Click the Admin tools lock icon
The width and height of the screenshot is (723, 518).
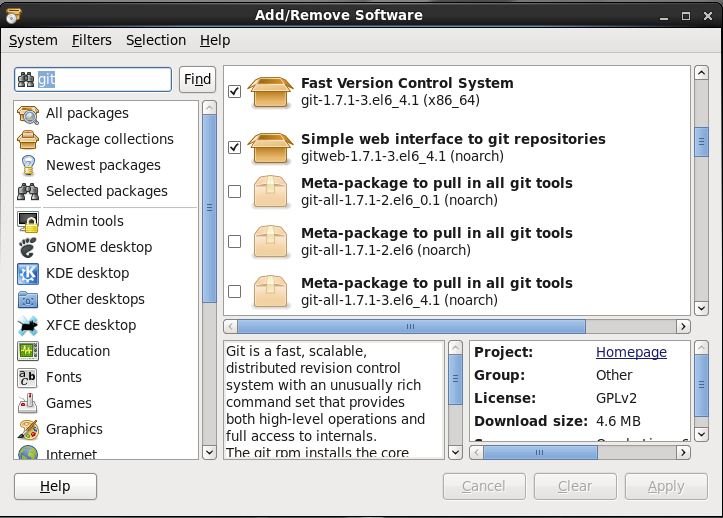[28, 222]
